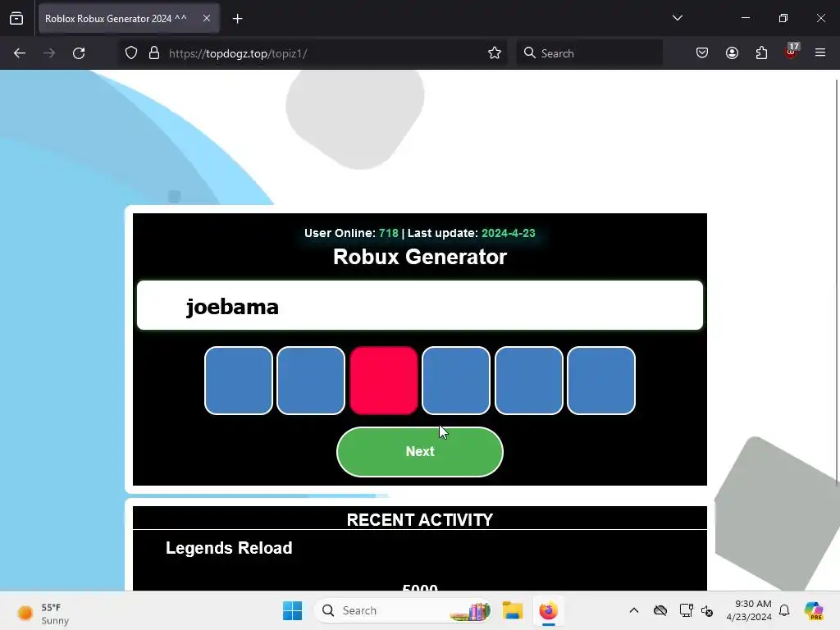
Task: Open the weather widget showing 55°F Sunny
Action: [x=43, y=614]
